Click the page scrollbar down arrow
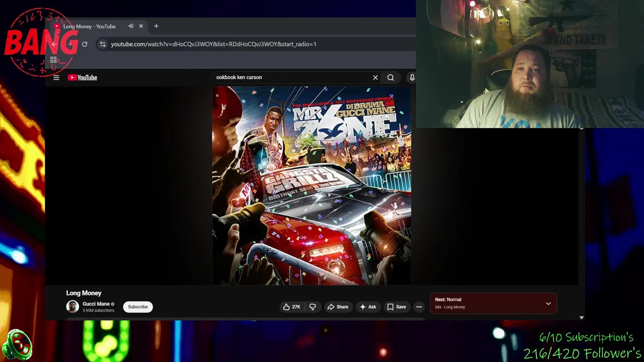The width and height of the screenshot is (644, 362). pos(582,318)
